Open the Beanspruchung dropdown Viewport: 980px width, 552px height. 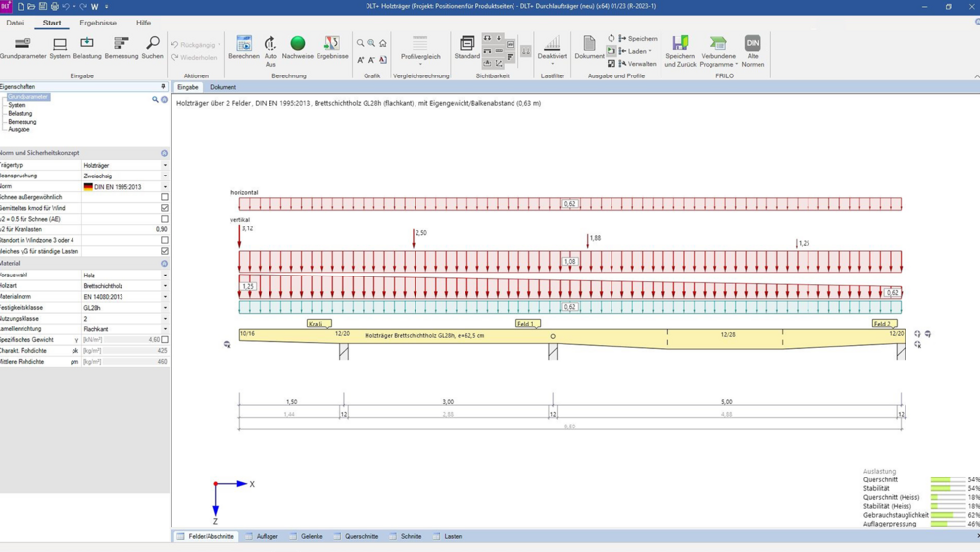[165, 176]
